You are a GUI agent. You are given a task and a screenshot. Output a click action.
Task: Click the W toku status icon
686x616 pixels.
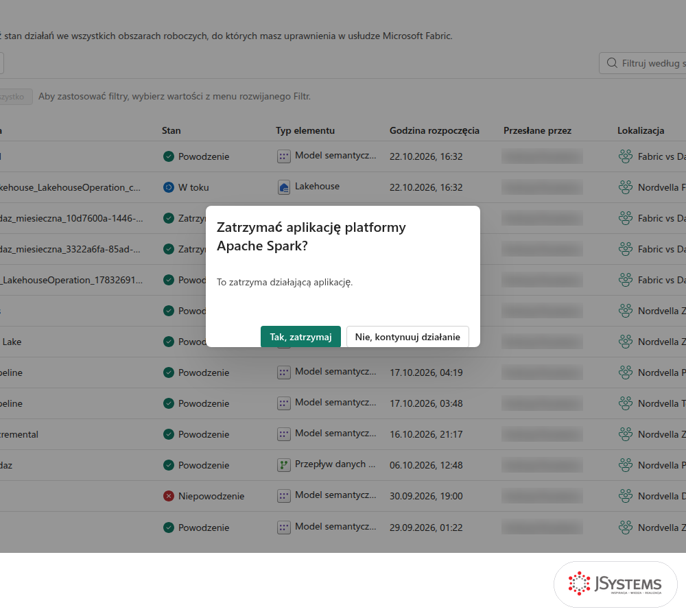pyautogui.click(x=169, y=187)
